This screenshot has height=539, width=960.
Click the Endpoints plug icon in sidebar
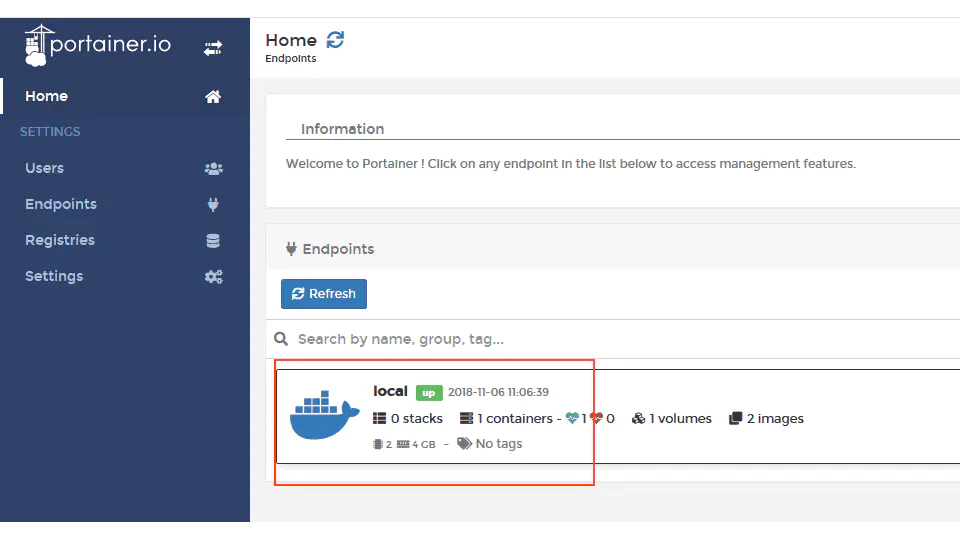[x=213, y=205]
